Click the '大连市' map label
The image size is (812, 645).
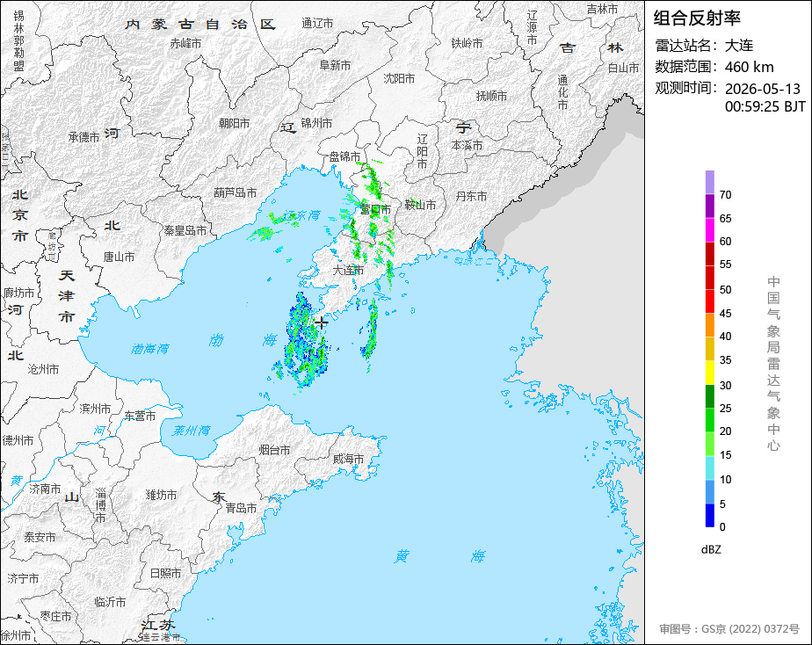(x=347, y=271)
